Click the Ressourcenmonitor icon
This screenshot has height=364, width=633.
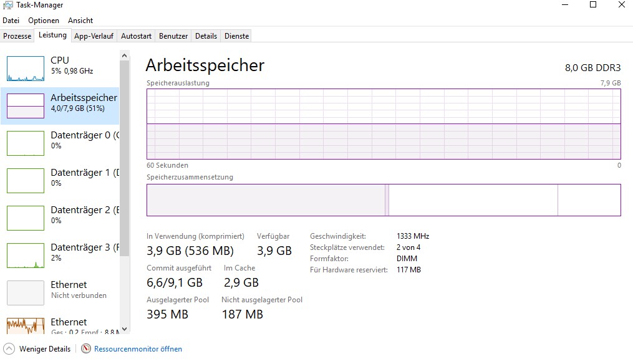[x=86, y=349]
